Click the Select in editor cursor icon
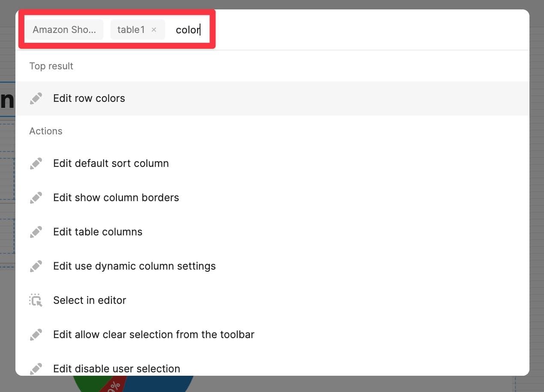 coord(36,300)
